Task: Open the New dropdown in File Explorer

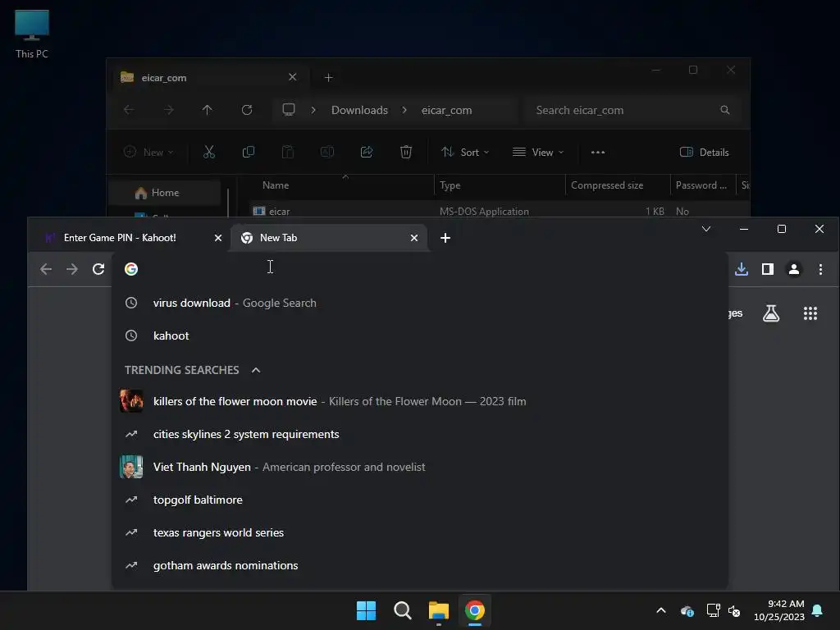Action: 148,152
